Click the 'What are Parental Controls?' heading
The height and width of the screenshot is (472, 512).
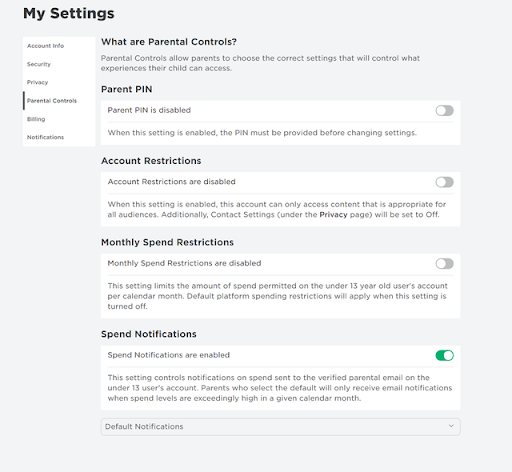tap(169, 42)
